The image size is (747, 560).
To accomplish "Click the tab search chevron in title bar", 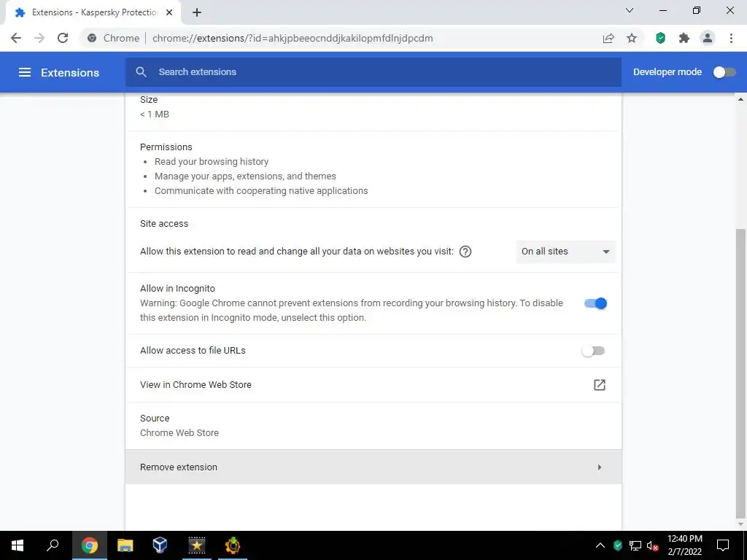I will pos(630,10).
